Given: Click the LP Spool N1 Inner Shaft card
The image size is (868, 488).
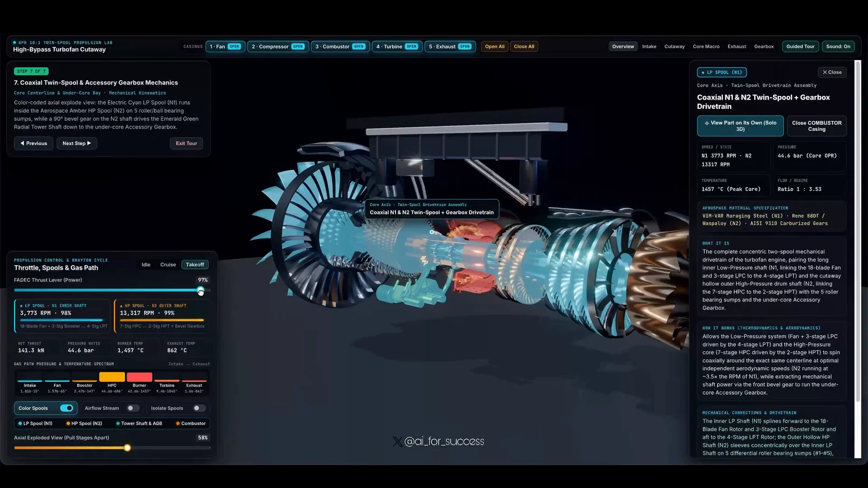Looking at the screenshot, I should (62, 316).
